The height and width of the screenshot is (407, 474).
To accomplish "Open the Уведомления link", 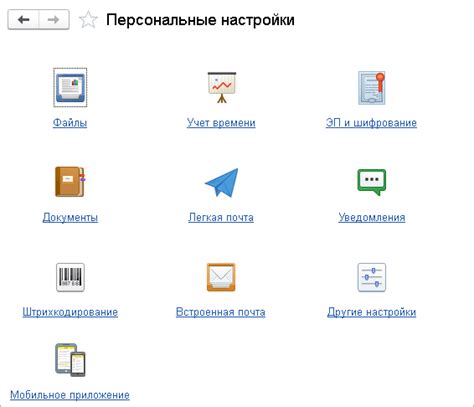I will [x=372, y=217].
